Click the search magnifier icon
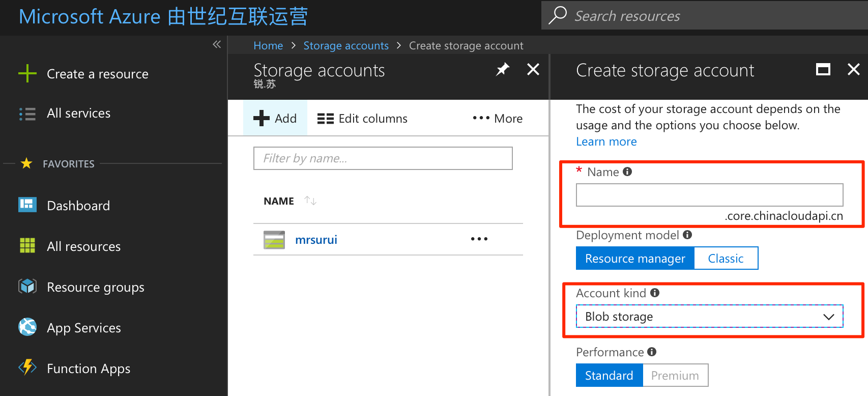 pyautogui.click(x=558, y=15)
